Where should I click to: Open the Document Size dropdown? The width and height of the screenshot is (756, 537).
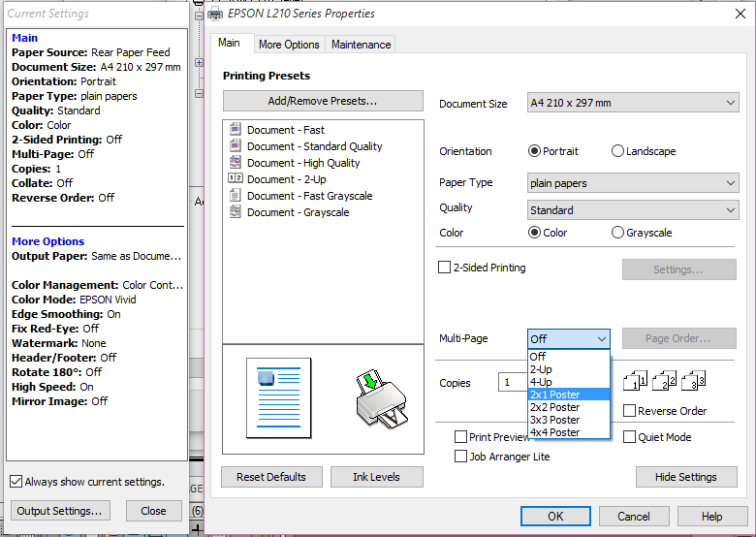(633, 103)
